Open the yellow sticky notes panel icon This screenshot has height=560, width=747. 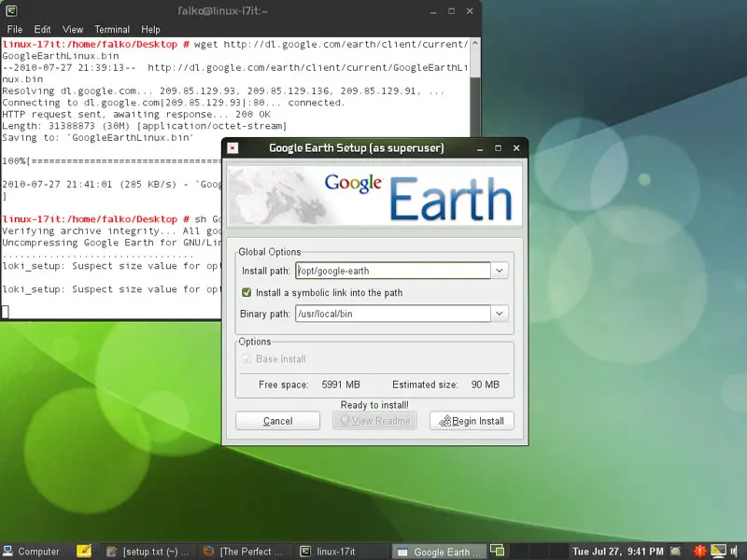[x=84, y=551]
